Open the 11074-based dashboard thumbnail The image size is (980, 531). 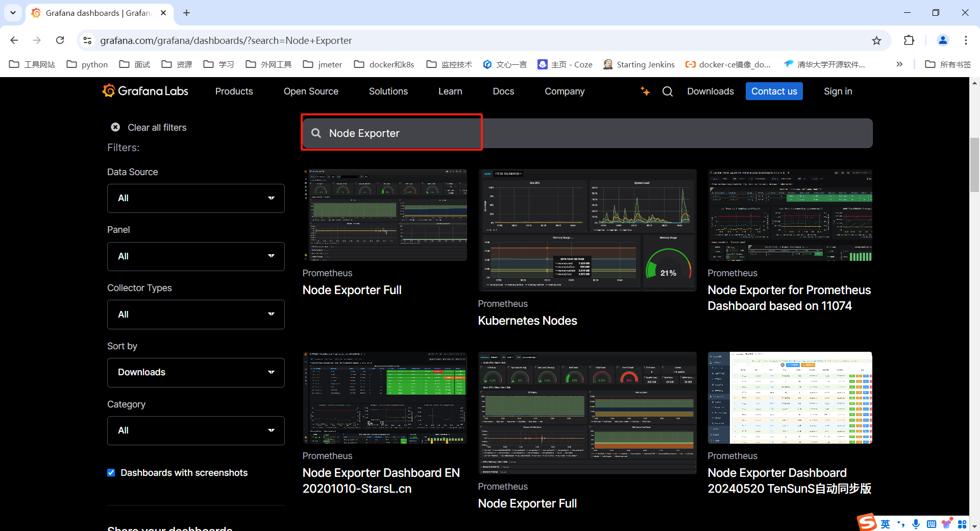(790, 215)
